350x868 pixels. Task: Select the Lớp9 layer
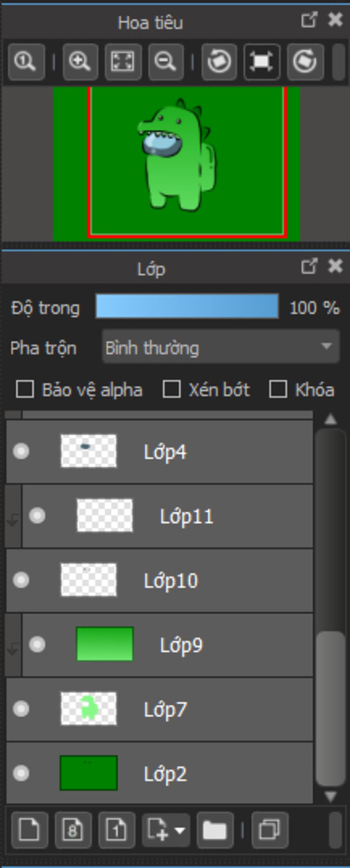pos(167,645)
